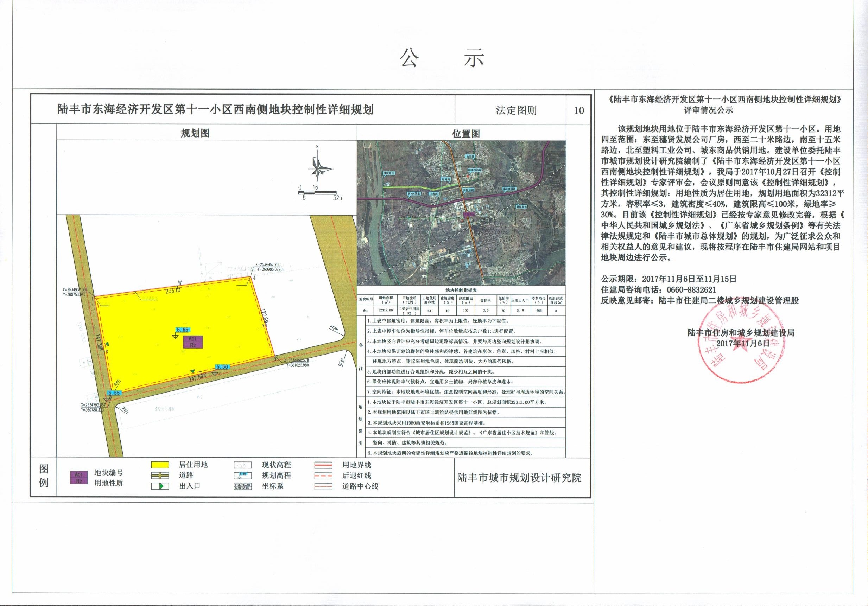The width and height of the screenshot is (868, 606).
Task: Click the 道路中心线 thin line legend symbol
Action: (x=323, y=486)
